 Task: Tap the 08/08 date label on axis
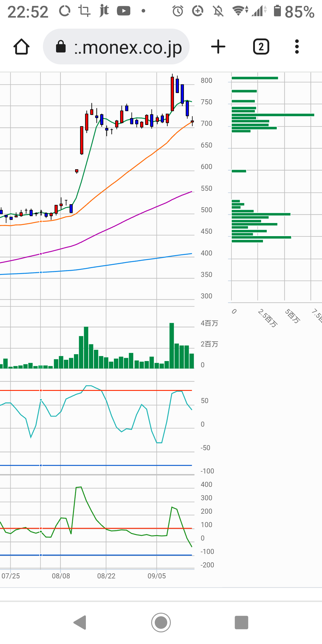61,576
